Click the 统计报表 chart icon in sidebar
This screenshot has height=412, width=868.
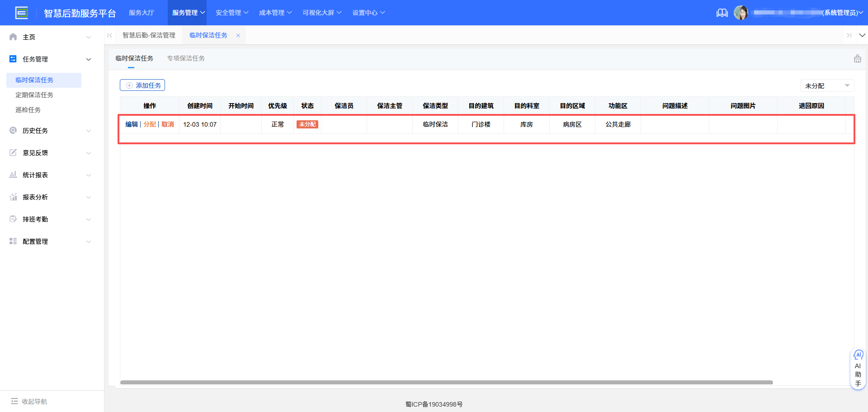13,175
